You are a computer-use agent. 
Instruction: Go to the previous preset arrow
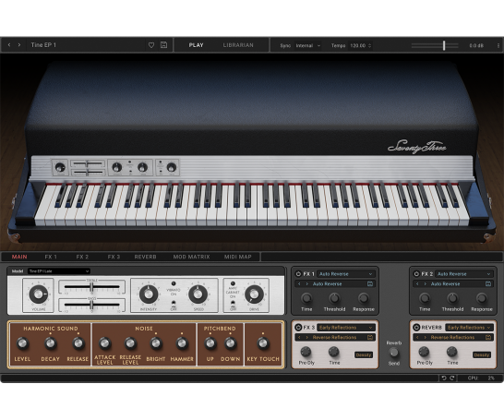(9, 45)
